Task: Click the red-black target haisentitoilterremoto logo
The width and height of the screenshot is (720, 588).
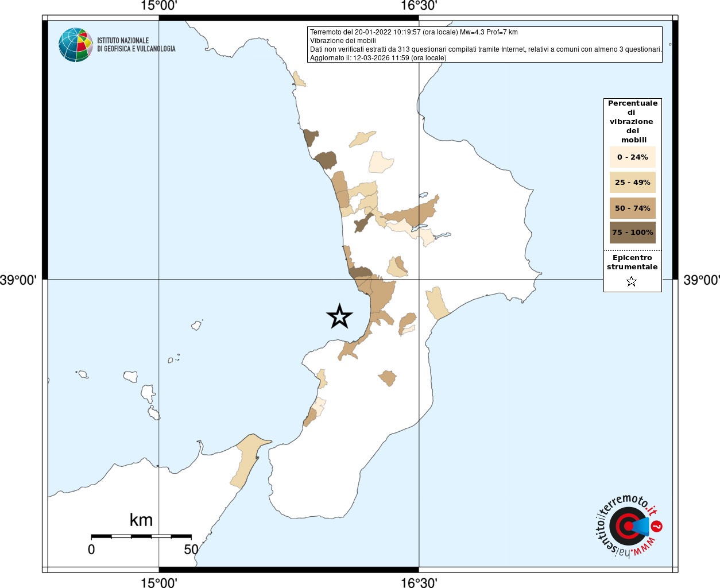Action: click(x=627, y=527)
